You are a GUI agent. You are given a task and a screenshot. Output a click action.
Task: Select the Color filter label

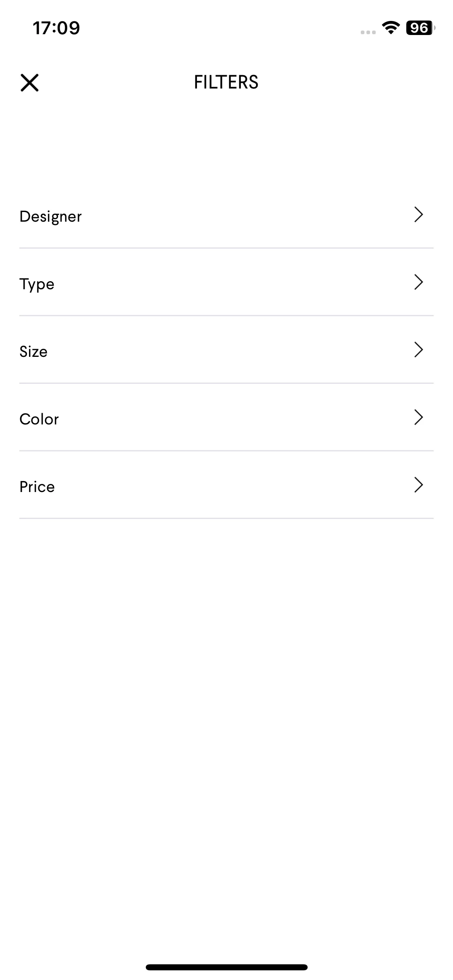click(x=39, y=419)
